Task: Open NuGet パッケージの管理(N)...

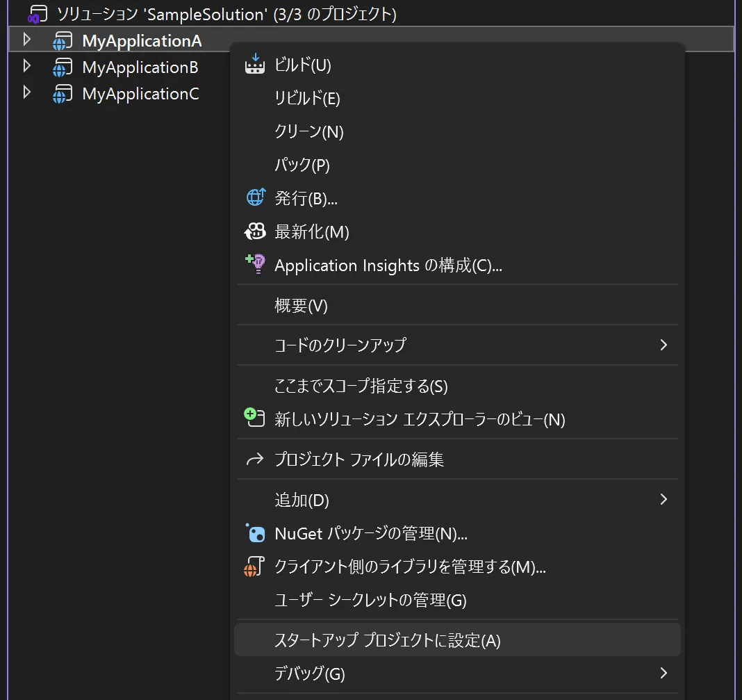Action: click(x=457, y=534)
